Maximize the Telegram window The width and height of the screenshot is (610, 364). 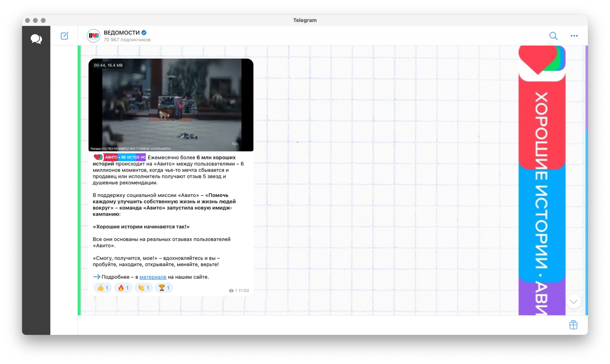click(x=43, y=20)
